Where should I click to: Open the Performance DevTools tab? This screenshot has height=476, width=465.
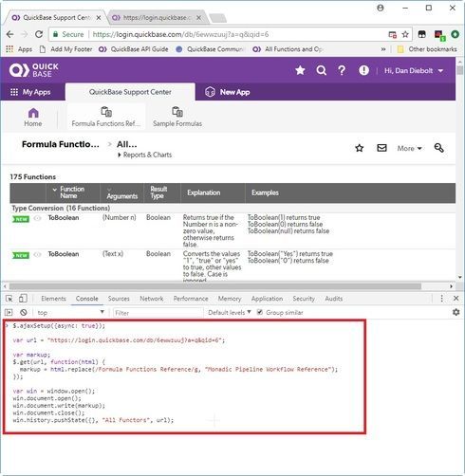point(191,299)
